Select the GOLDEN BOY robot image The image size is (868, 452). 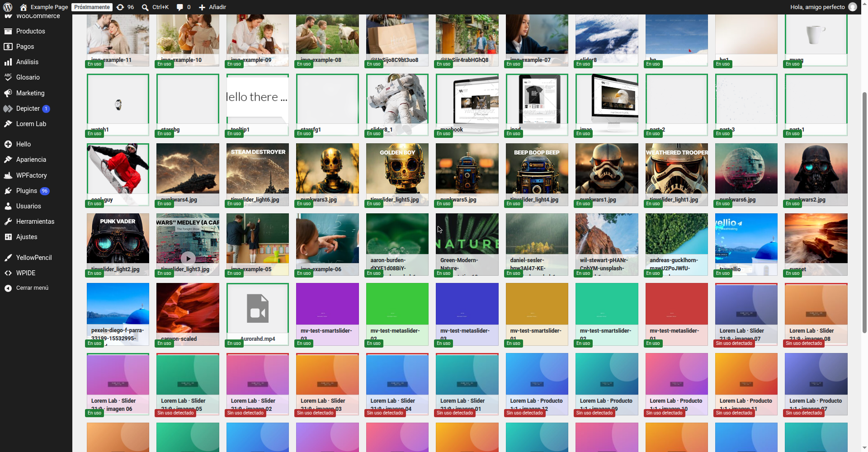point(397,175)
